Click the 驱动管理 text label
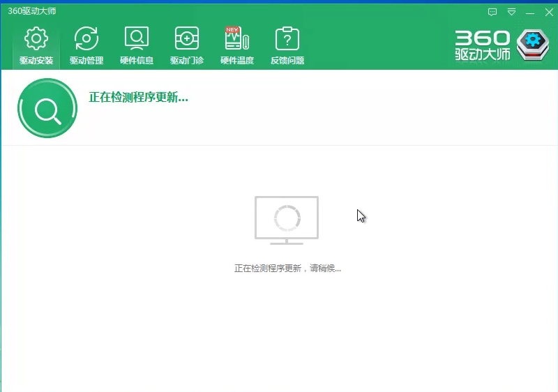The height and width of the screenshot is (392, 558). [86, 61]
